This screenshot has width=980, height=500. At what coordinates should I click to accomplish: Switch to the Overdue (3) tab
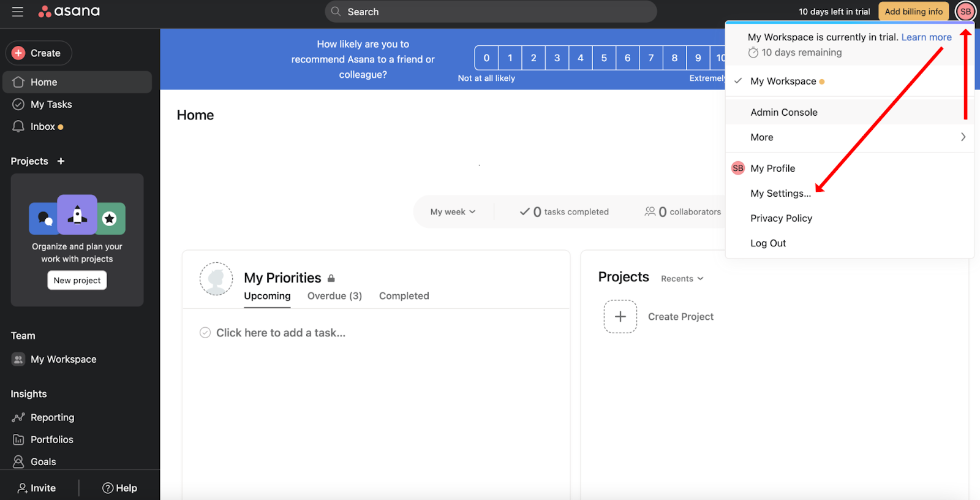tap(334, 296)
